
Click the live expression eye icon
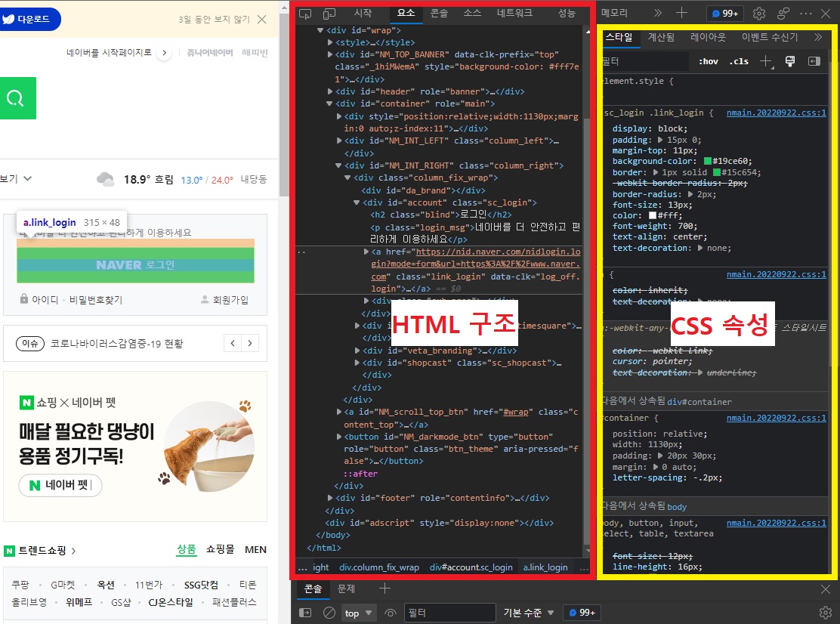point(391,613)
